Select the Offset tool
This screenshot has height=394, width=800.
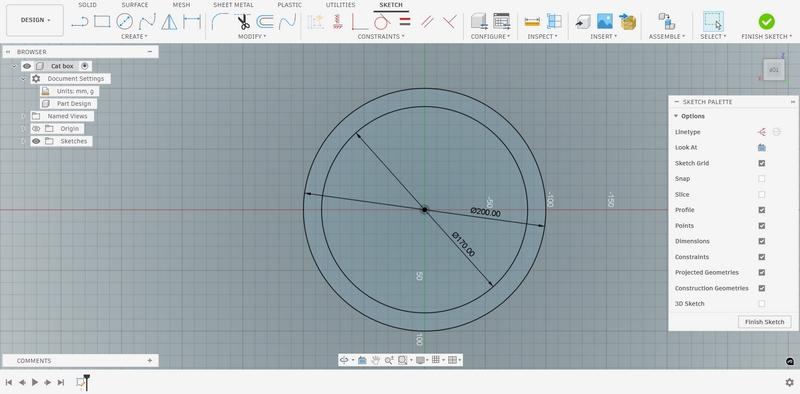(265, 21)
